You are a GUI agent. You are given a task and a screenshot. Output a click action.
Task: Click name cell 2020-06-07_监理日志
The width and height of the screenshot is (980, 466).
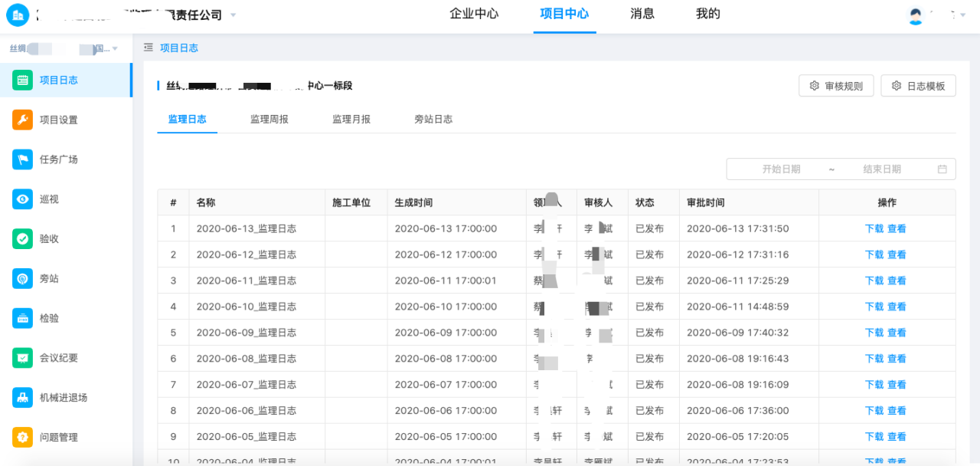point(247,385)
